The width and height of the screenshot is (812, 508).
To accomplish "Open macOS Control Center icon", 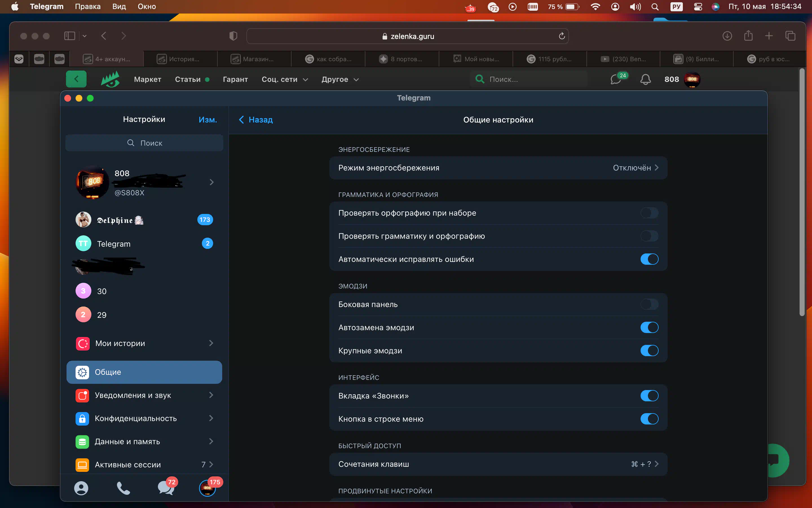I will click(x=698, y=6).
